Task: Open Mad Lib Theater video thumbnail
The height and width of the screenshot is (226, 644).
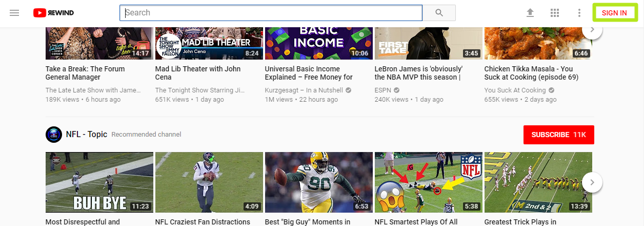Action: coord(209,44)
